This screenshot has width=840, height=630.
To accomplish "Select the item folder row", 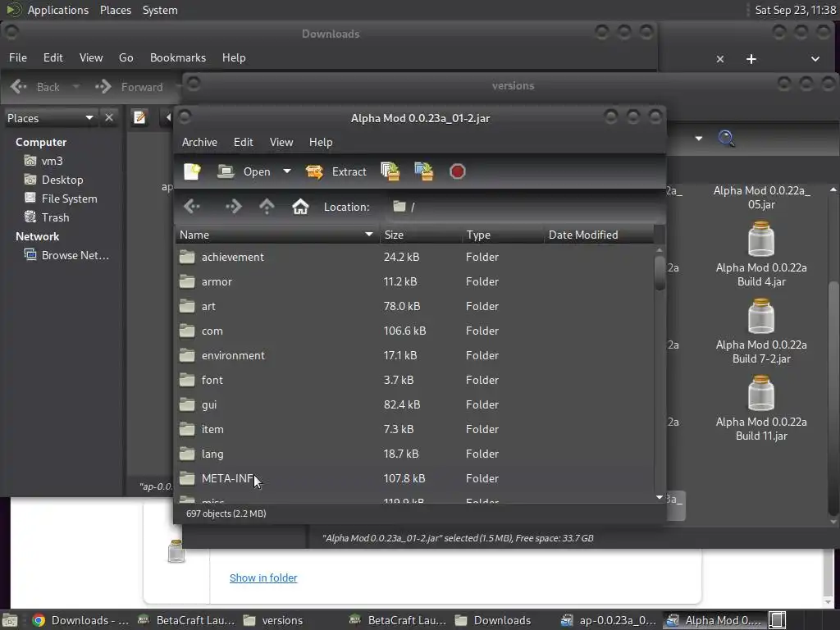I will click(414, 430).
